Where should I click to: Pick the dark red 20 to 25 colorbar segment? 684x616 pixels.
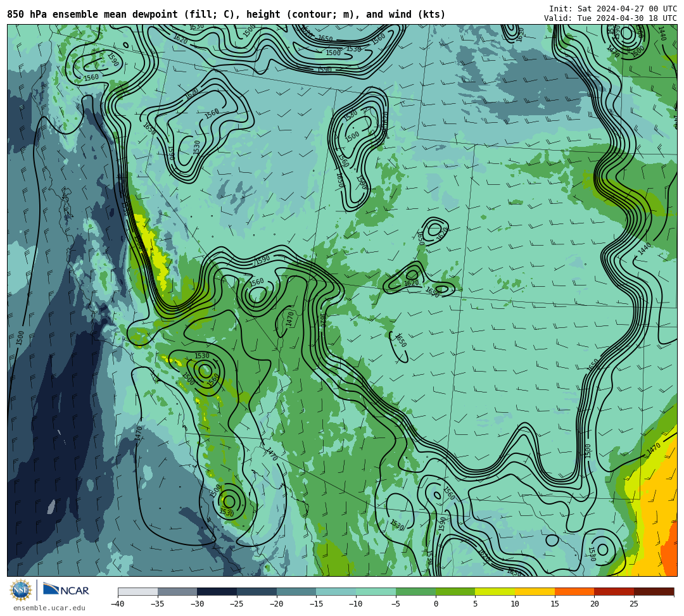point(614,591)
